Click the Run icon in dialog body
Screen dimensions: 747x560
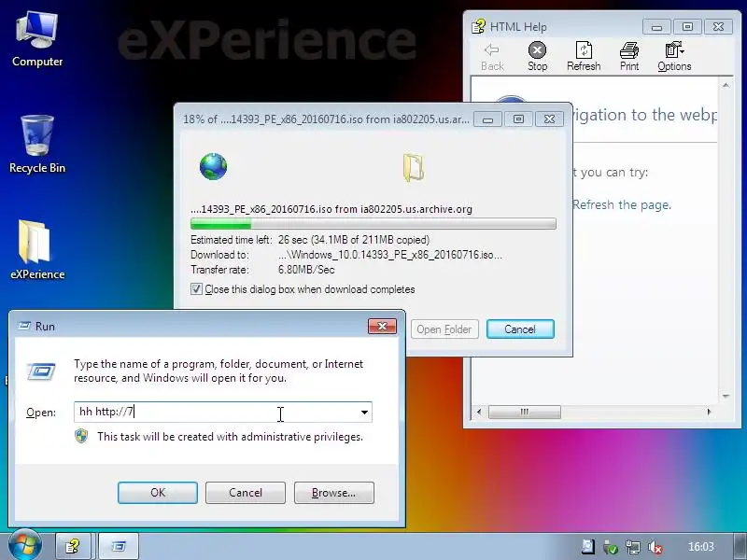coord(41,371)
